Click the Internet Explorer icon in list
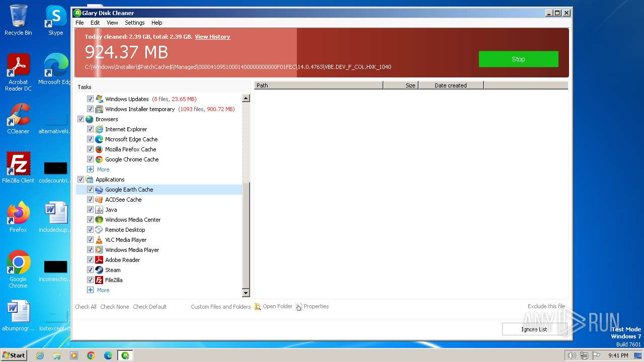This screenshot has height=362, width=644. click(x=99, y=129)
